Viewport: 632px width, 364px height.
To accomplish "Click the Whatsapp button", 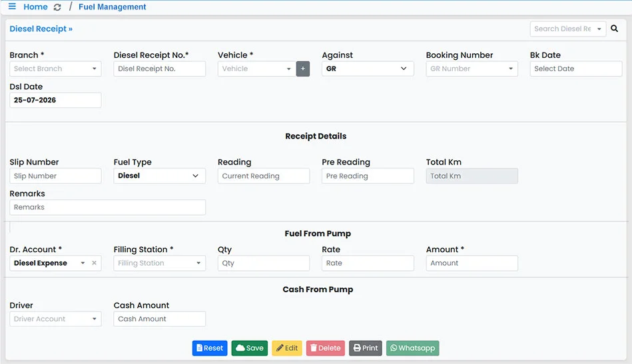I will [412, 348].
